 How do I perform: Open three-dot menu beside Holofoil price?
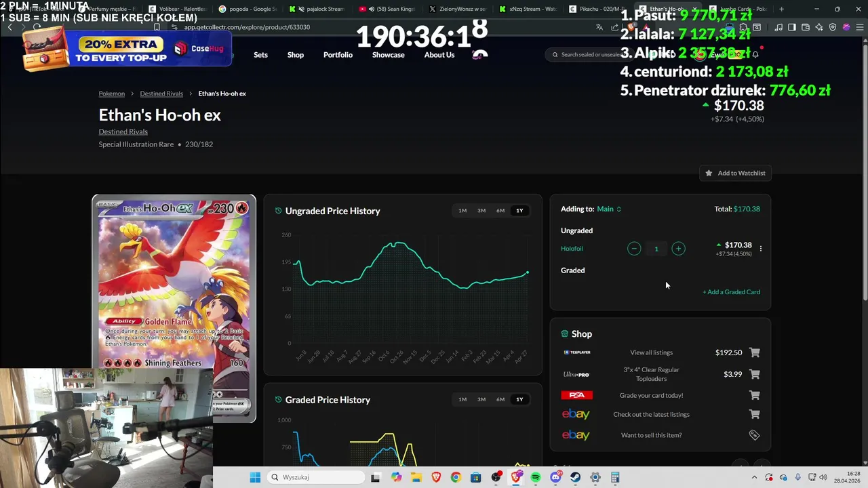(x=761, y=249)
